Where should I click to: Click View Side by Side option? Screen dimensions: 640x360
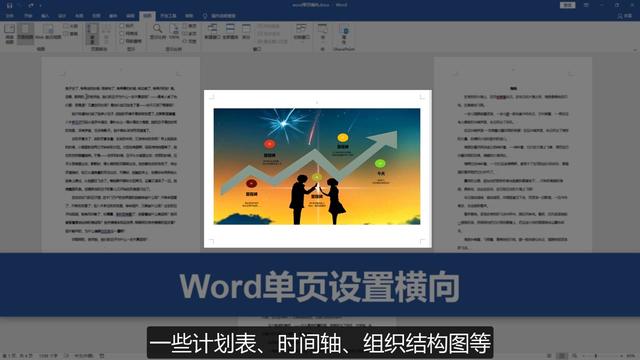(268, 26)
